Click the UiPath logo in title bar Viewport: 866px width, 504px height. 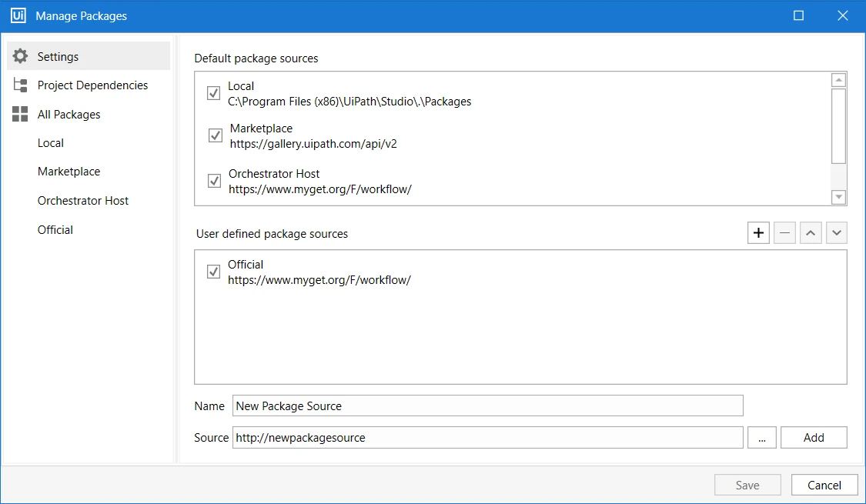pyautogui.click(x=18, y=15)
